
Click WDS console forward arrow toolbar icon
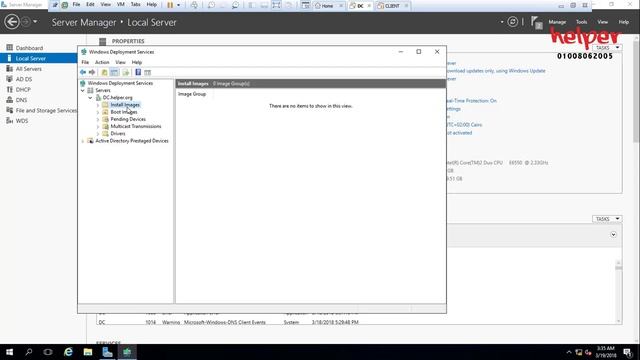point(92,72)
